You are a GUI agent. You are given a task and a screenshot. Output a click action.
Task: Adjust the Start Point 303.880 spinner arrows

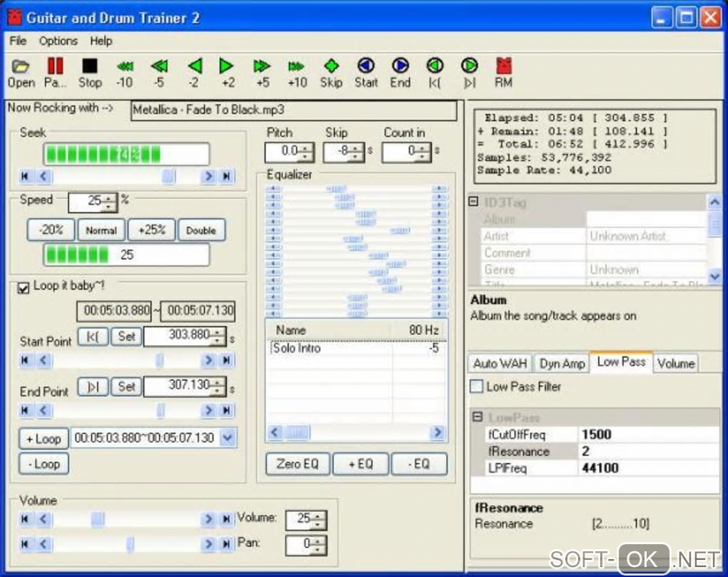coord(217,336)
